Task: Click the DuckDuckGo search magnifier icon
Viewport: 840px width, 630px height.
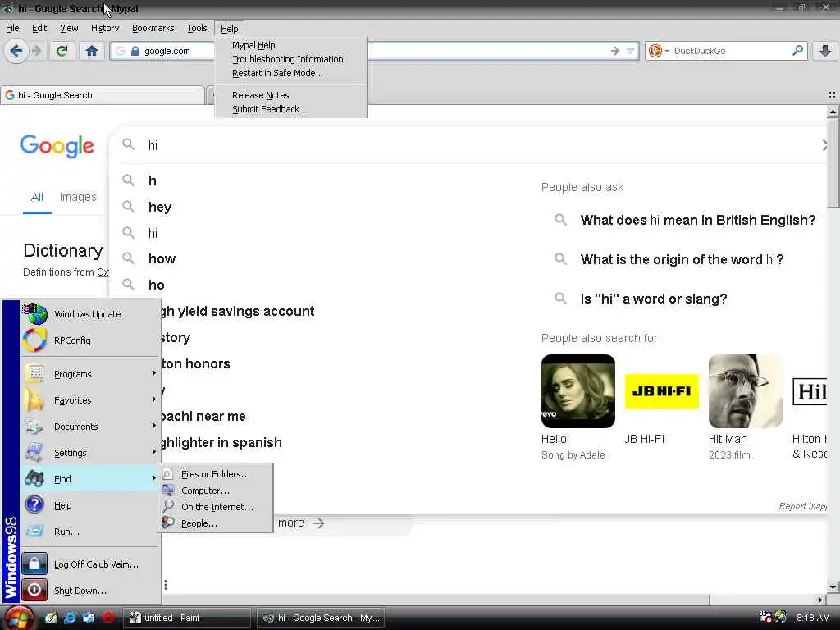Action: [797, 50]
